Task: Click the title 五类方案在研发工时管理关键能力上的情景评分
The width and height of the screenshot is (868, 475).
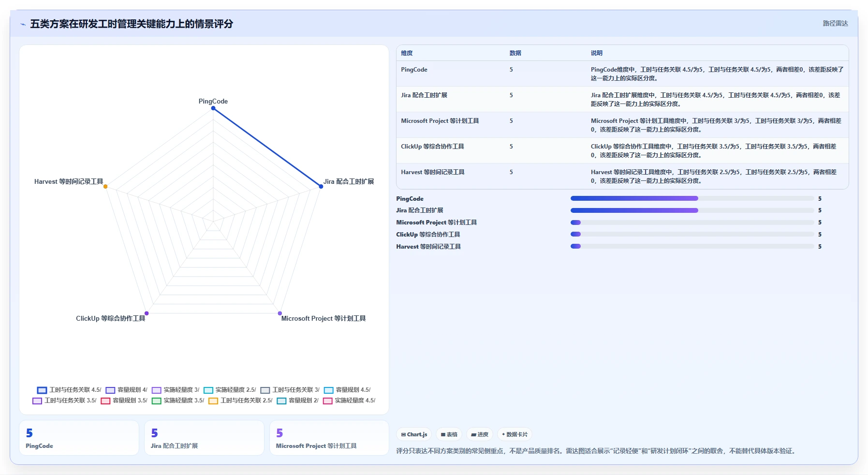Action: pyautogui.click(x=132, y=24)
